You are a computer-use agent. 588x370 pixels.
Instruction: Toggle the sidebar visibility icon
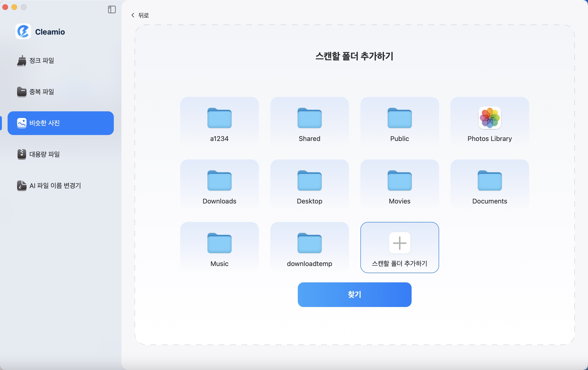tap(112, 10)
